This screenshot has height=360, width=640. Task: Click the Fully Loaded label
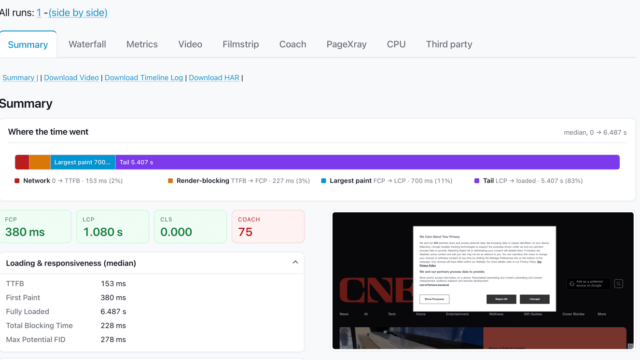pyautogui.click(x=27, y=311)
